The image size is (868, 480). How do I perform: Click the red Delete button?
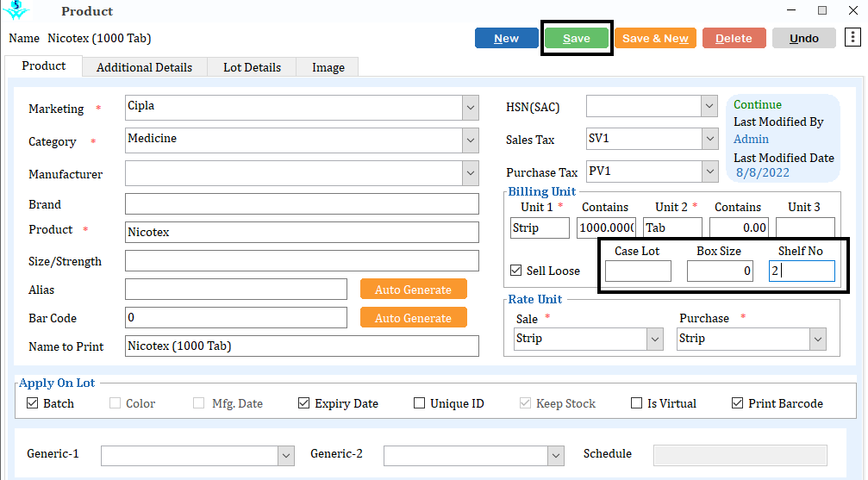(734, 38)
